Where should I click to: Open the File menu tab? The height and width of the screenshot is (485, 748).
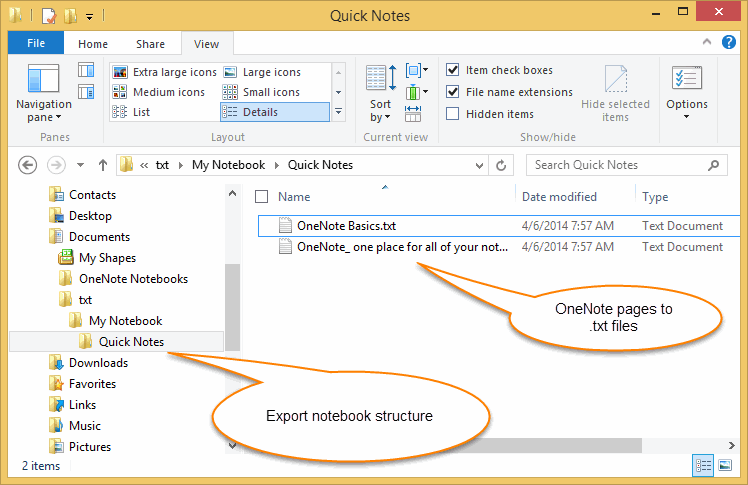[x=36, y=43]
